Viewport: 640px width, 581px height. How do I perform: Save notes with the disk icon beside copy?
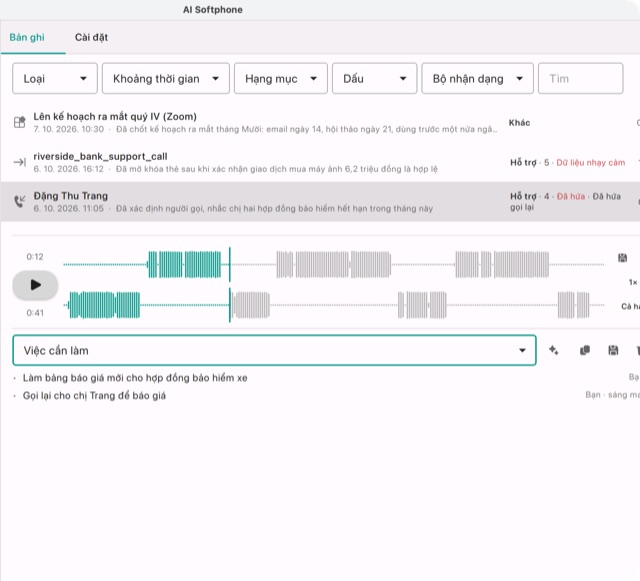(x=613, y=350)
